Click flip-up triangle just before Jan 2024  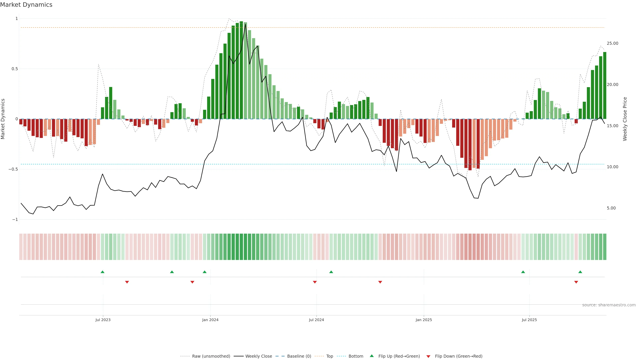[204, 272]
